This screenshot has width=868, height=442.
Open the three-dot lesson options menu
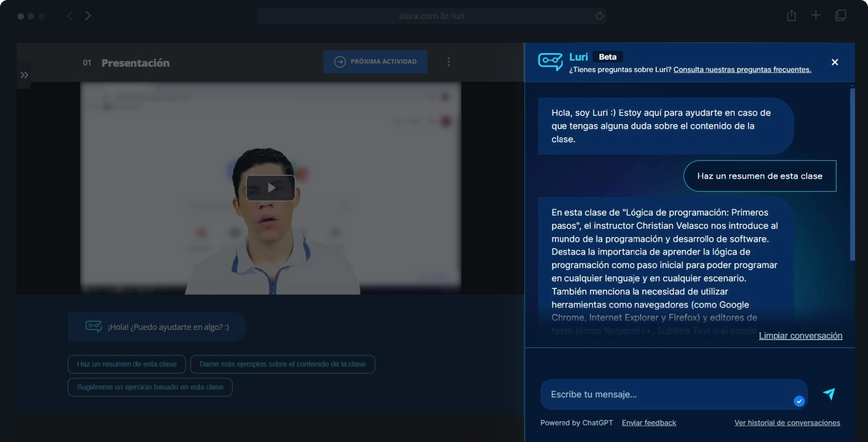(x=449, y=61)
